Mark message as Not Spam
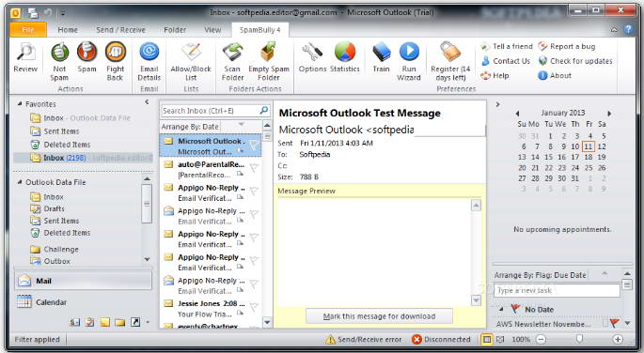 (x=59, y=62)
